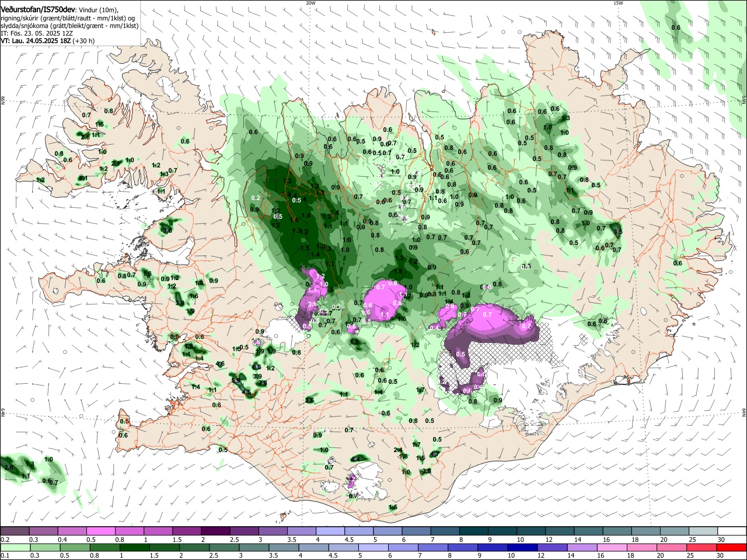Click the 16 mm swatch in the sleet/snow legend
747x560 pixels.
[x=617, y=531]
